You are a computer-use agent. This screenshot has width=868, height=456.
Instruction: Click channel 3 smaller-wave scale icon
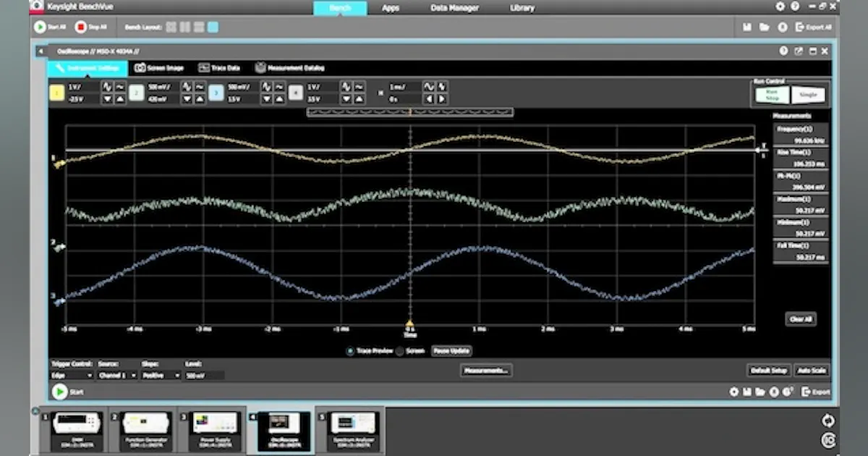(x=279, y=87)
